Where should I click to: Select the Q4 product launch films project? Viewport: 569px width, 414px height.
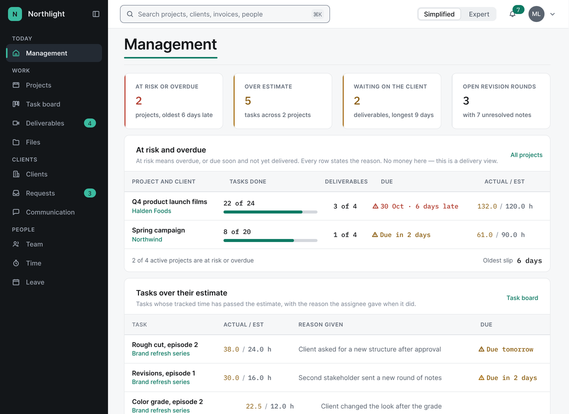tap(169, 202)
